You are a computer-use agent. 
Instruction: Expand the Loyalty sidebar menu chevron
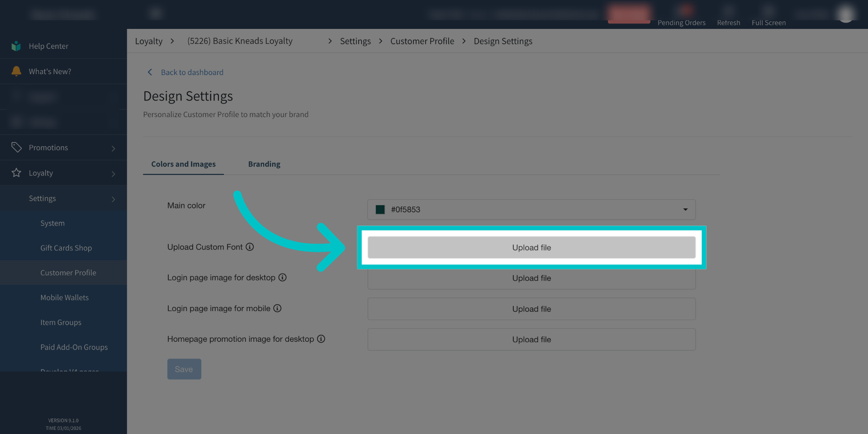tap(113, 174)
